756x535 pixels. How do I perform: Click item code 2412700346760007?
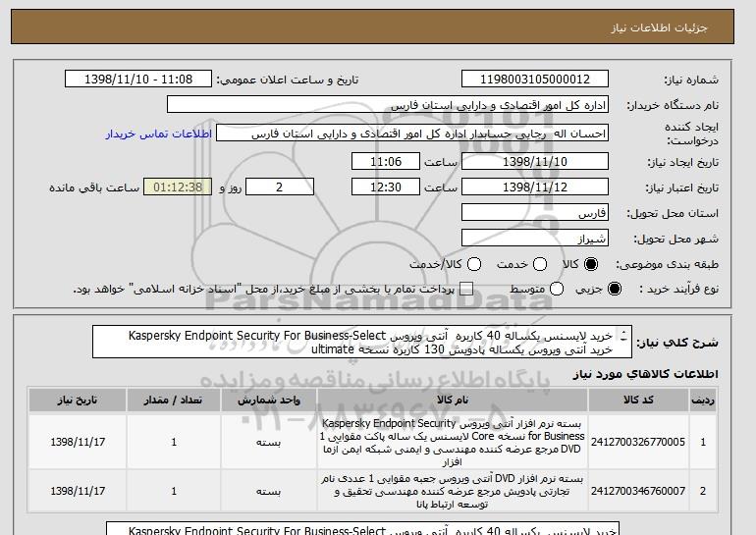638,491
